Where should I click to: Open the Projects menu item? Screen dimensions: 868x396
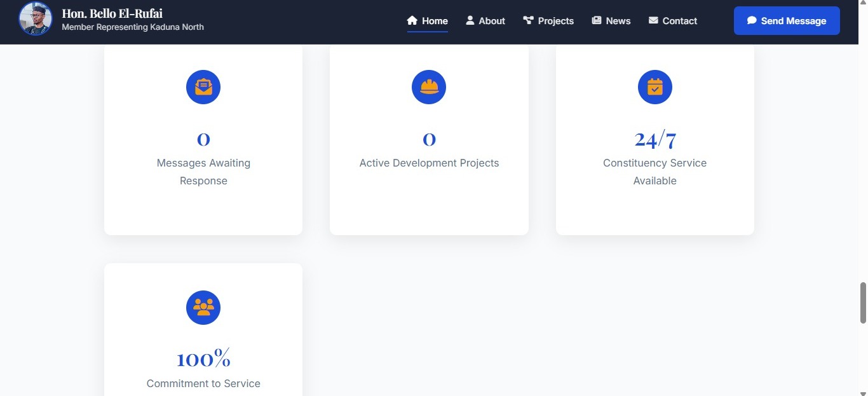pos(548,21)
